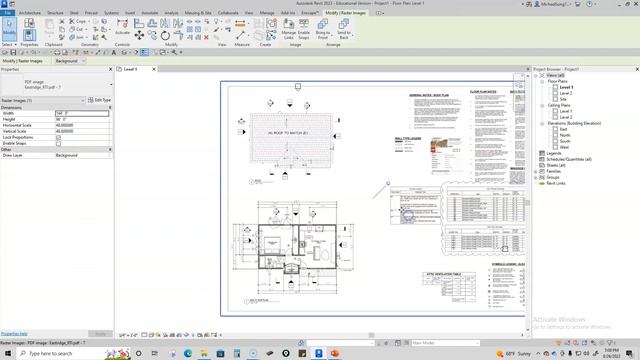Open the Background draw layer dropdown
Viewport: 640px width, 360px height.
point(70,61)
